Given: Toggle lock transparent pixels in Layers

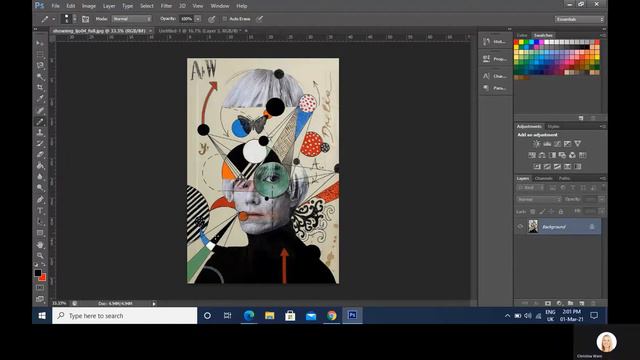Looking at the screenshot, I should 532,211.
